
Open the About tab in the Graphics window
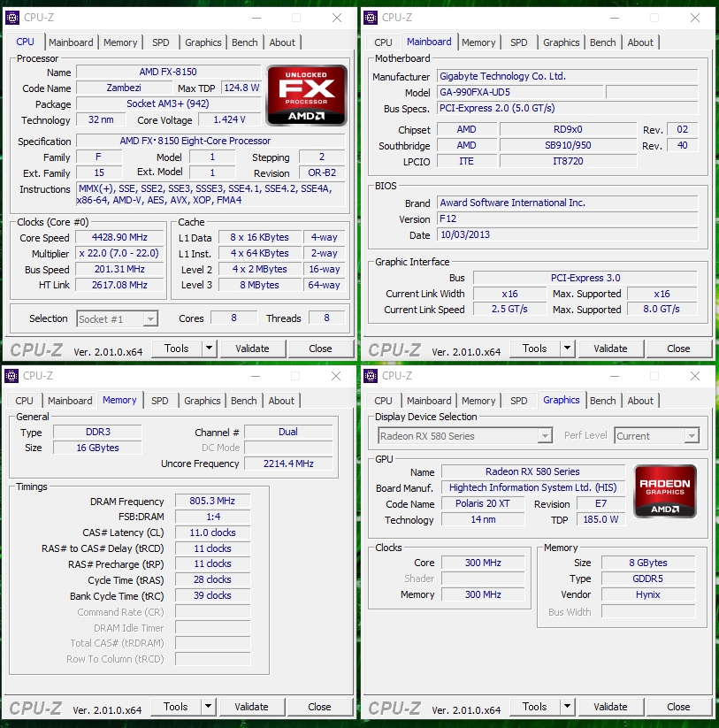click(x=640, y=400)
